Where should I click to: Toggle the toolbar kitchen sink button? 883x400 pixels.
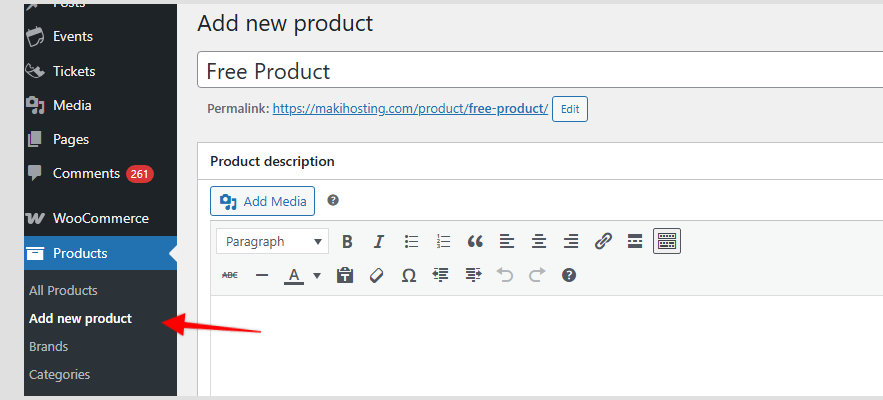[x=667, y=241]
